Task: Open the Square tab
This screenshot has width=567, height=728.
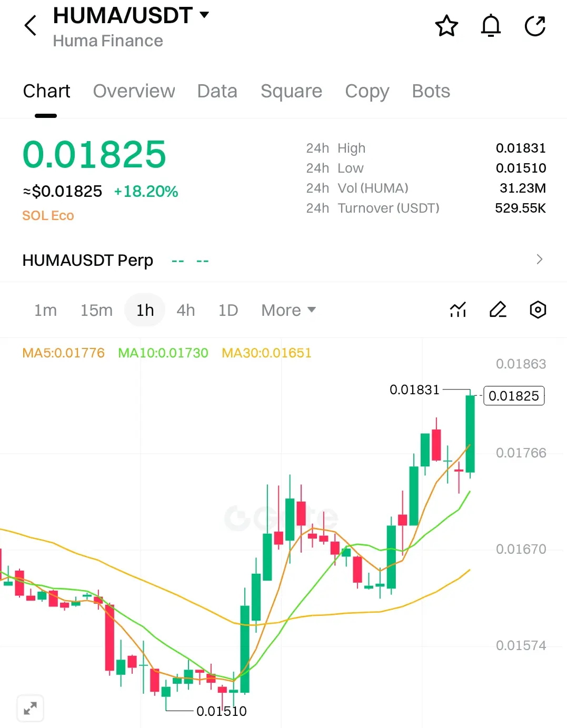Action: (x=291, y=91)
